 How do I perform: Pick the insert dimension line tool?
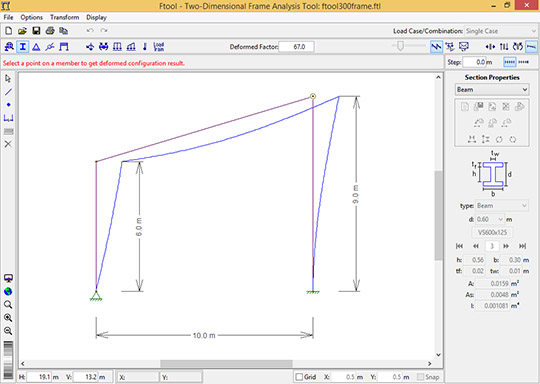tap(8, 118)
